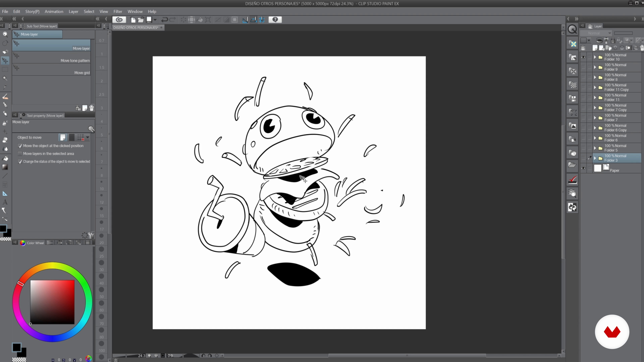Show Folder 5 visibility box

[x=583, y=148]
